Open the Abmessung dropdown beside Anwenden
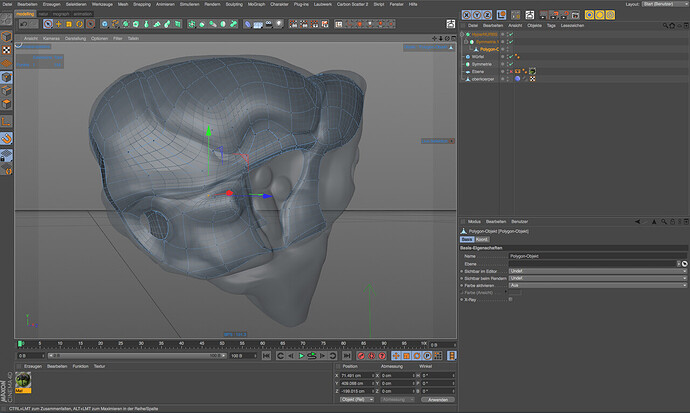This screenshot has width=690, height=413. 397,399
